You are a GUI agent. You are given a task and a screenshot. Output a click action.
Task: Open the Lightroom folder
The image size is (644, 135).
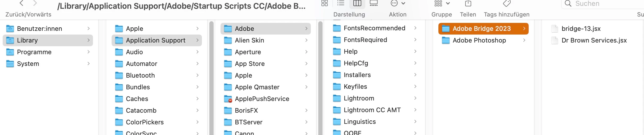point(375,98)
